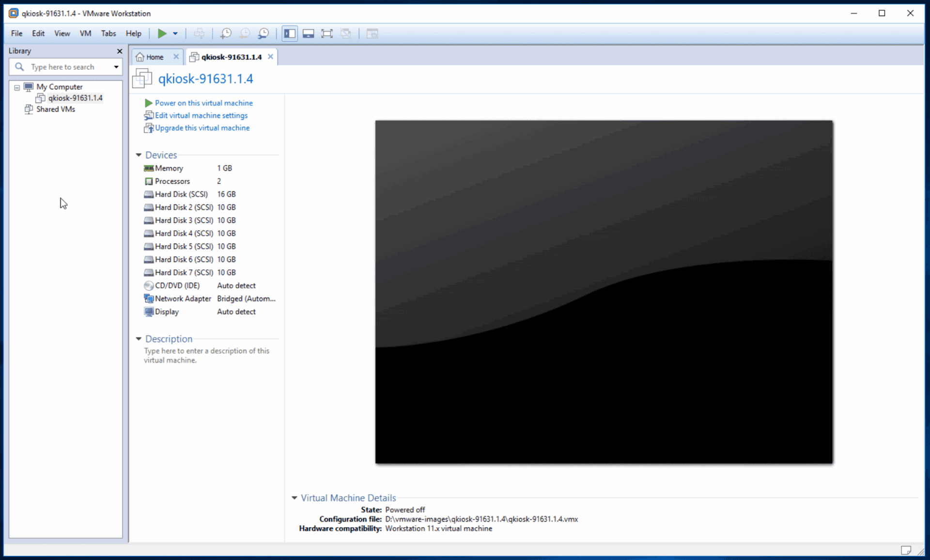Click the Memory device icon
The width and height of the screenshot is (930, 560).
(x=149, y=168)
